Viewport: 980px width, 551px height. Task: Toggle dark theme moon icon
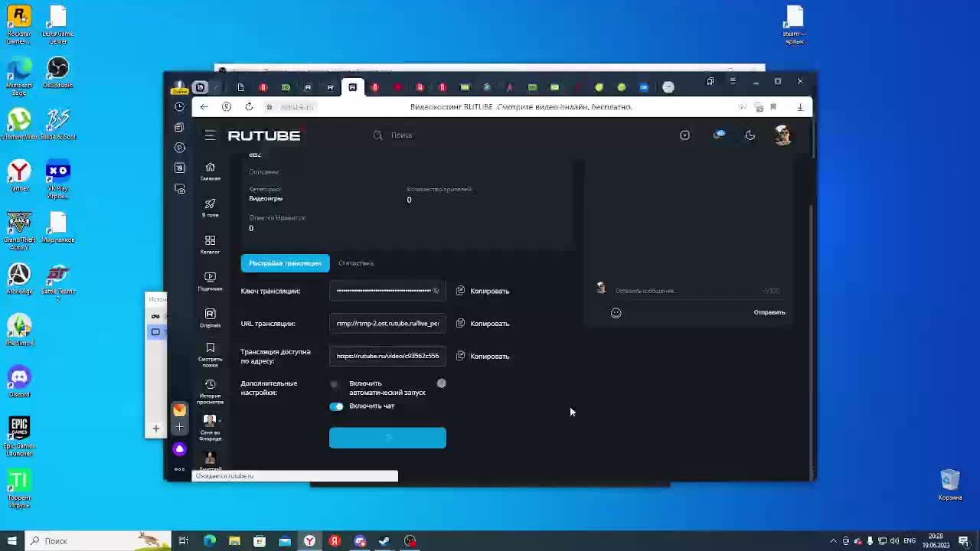click(750, 135)
